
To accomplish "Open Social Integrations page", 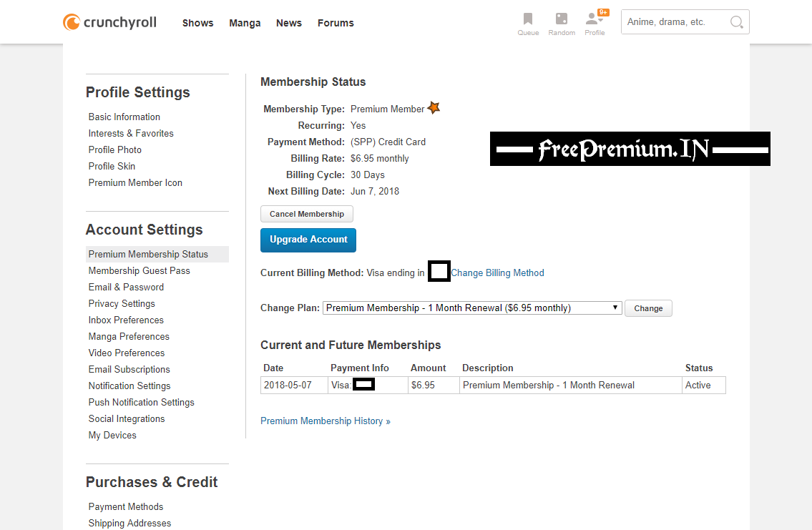I will pyautogui.click(x=127, y=418).
